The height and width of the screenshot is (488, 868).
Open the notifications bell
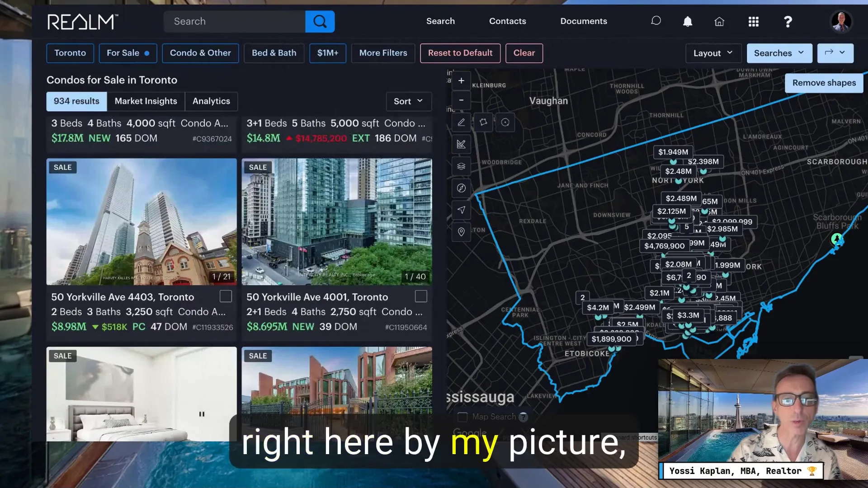click(x=687, y=21)
